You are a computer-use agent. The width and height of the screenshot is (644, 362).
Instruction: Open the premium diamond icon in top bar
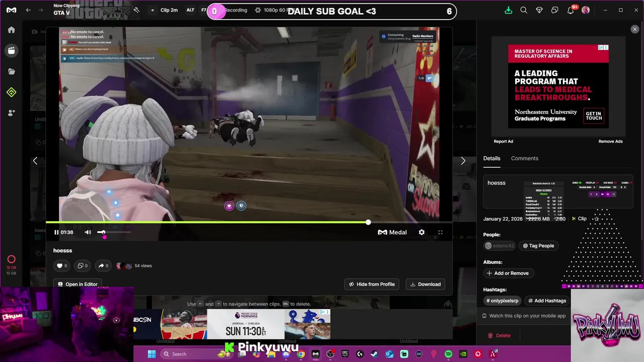pos(539,10)
